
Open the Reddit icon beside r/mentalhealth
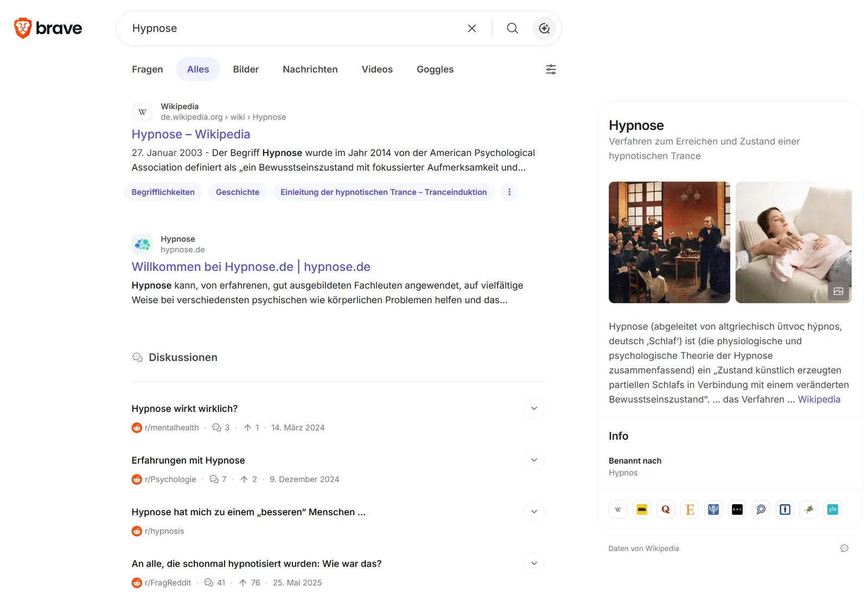[x=137, y=428]
